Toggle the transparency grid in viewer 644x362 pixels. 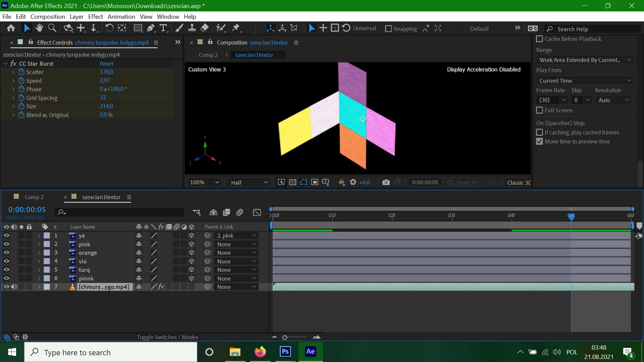point(292,182)
